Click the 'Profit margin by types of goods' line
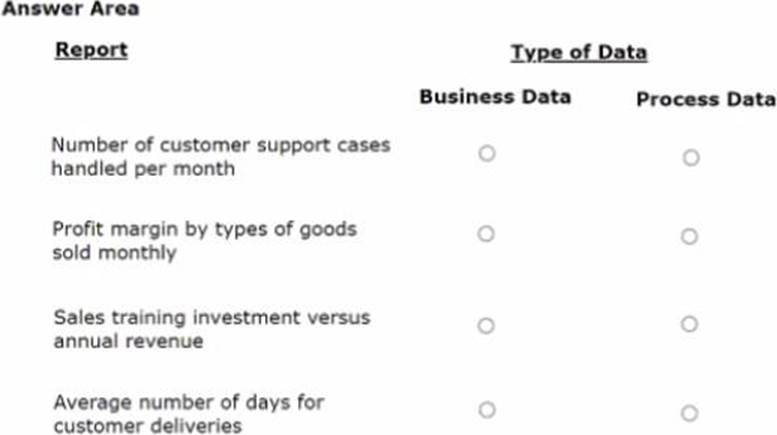 [204, 229]
